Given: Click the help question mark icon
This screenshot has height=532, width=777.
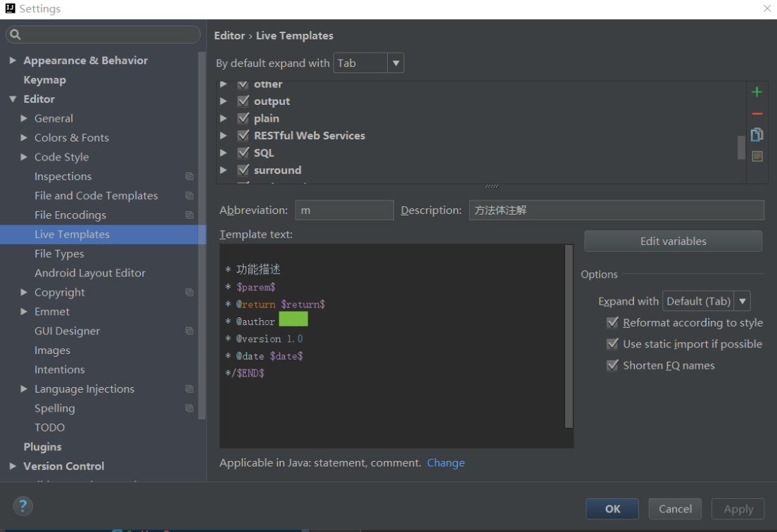Looking at the screenshot, I should (x=23, y=506).
